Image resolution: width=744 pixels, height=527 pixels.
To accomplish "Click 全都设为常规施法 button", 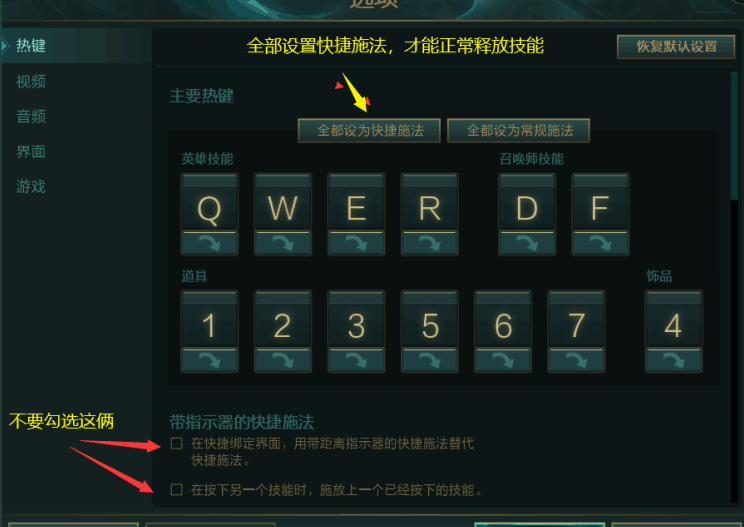I will [519, 130].
